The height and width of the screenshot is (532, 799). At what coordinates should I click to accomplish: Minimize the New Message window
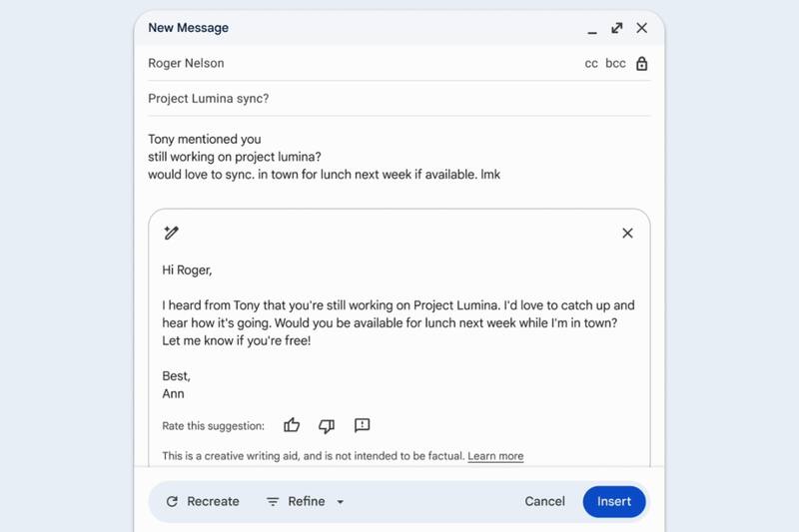coord(592,30)
